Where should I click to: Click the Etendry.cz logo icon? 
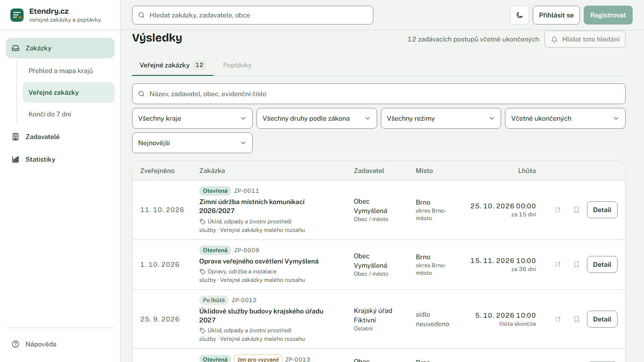coord(17,15)
